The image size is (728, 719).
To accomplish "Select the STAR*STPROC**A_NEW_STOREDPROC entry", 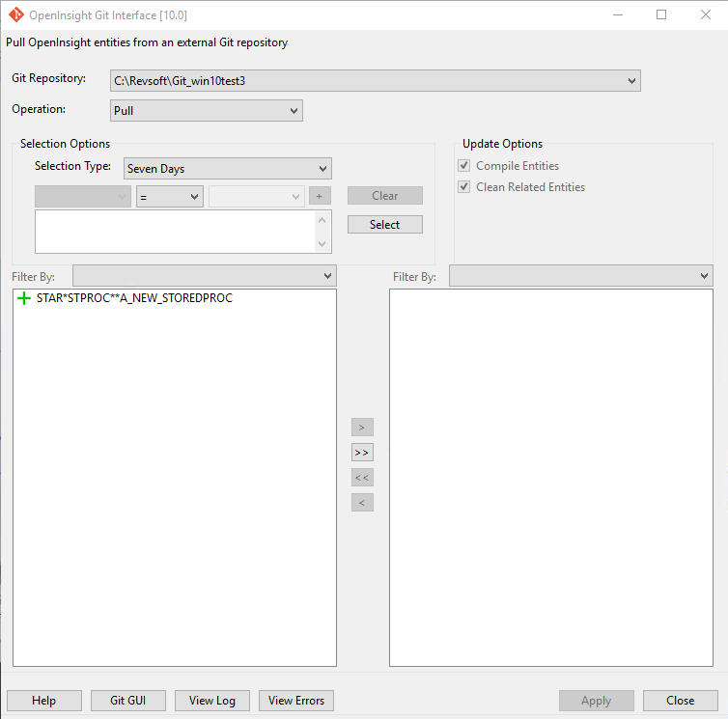I will tap(134, 298).
